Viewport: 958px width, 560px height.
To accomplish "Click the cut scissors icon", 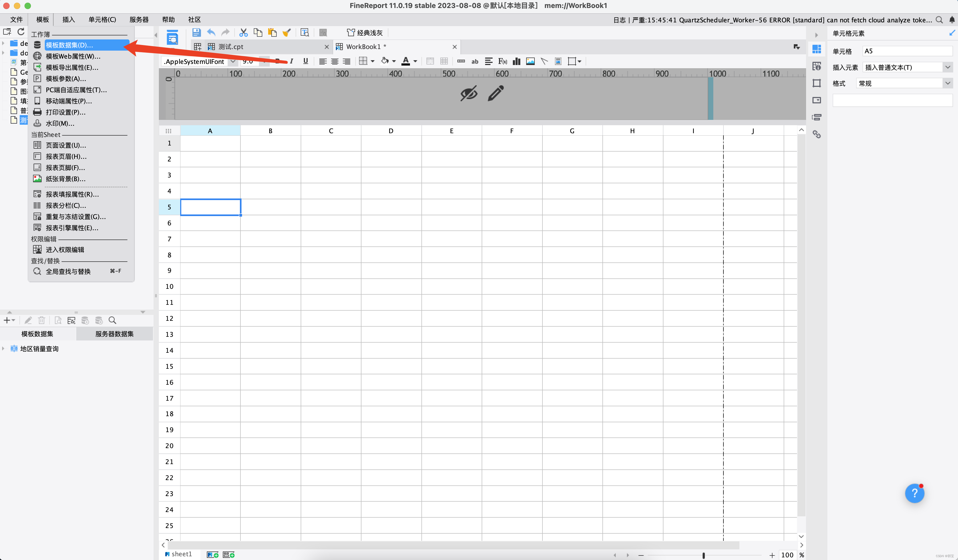I will pyautogui.click(x=243, y=33).
